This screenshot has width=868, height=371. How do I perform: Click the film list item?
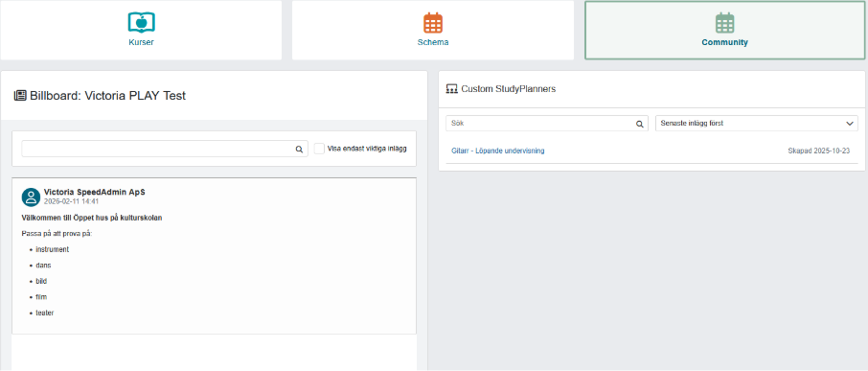point(41,297)
